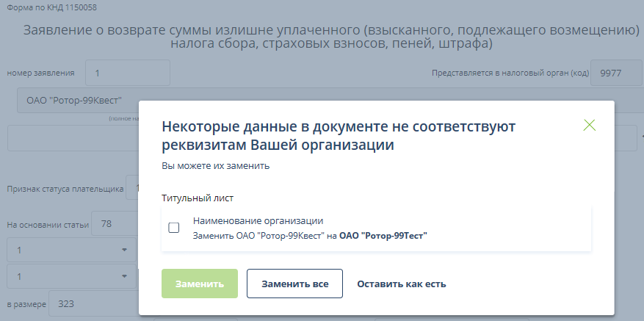
Task: Click the Признак статуса плательщика field
Action: coord(133,188)
